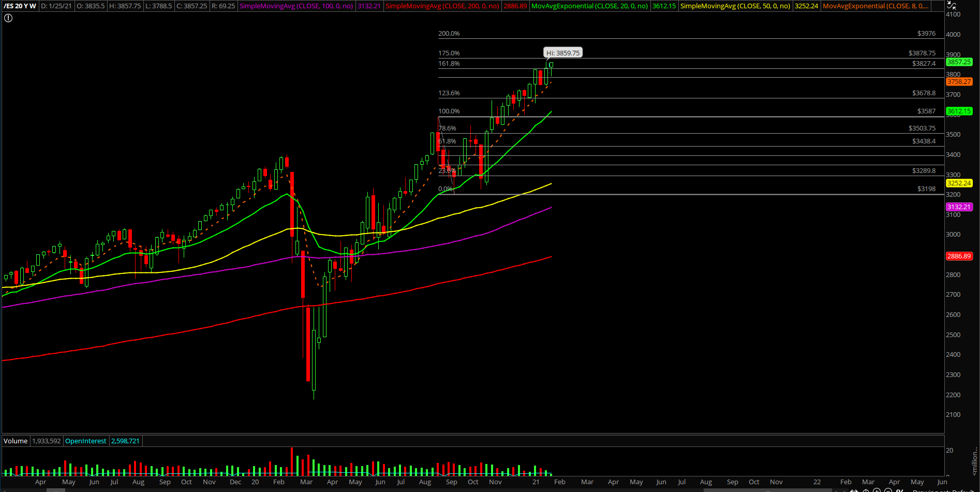
Task: Click the $3198 Fibonacci price label
Action: pyautogui.click(x=926, y=189)
